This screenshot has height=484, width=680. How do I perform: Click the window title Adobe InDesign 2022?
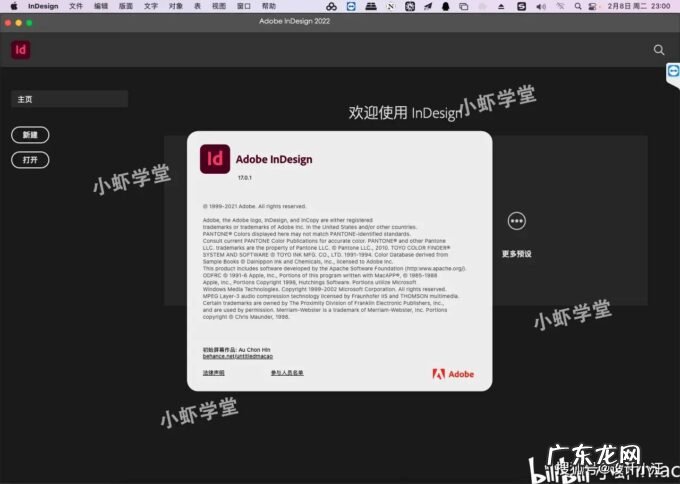click(294, 21)
